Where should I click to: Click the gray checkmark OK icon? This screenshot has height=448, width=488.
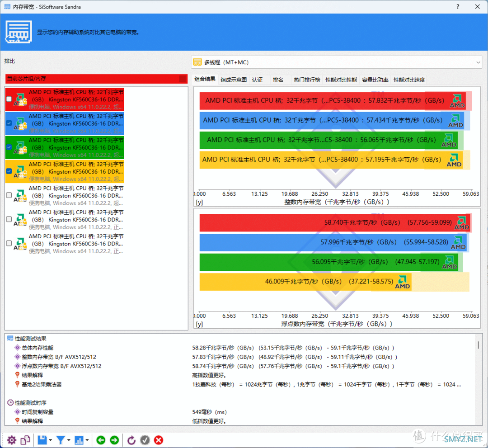tap(145, 440)
